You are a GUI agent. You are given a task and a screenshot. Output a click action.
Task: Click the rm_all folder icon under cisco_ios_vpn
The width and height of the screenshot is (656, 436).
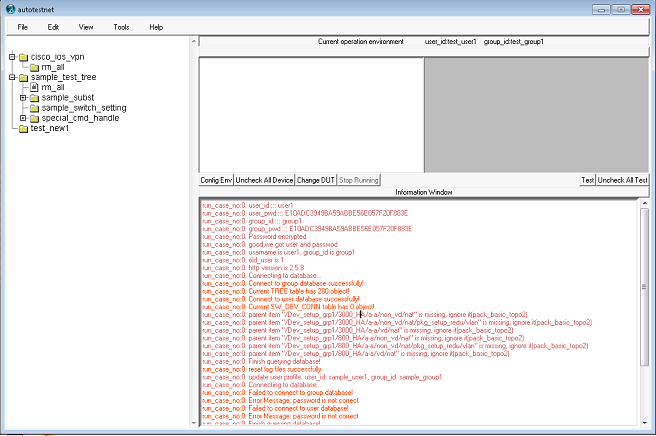[x=34, y=67]
